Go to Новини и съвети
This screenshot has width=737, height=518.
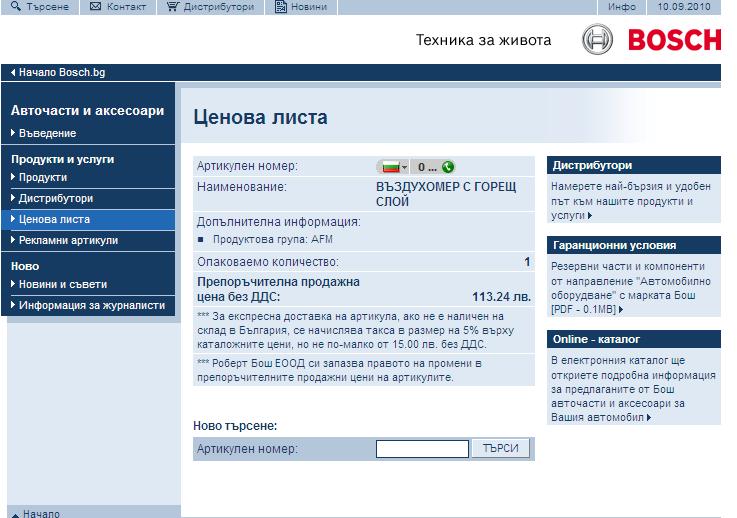point(62,284)
